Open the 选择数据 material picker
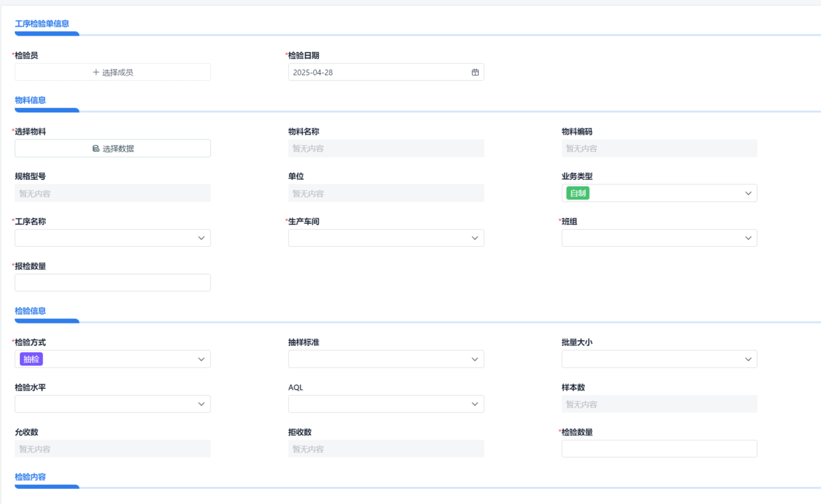821x504 pixels. tap(113, 148)
